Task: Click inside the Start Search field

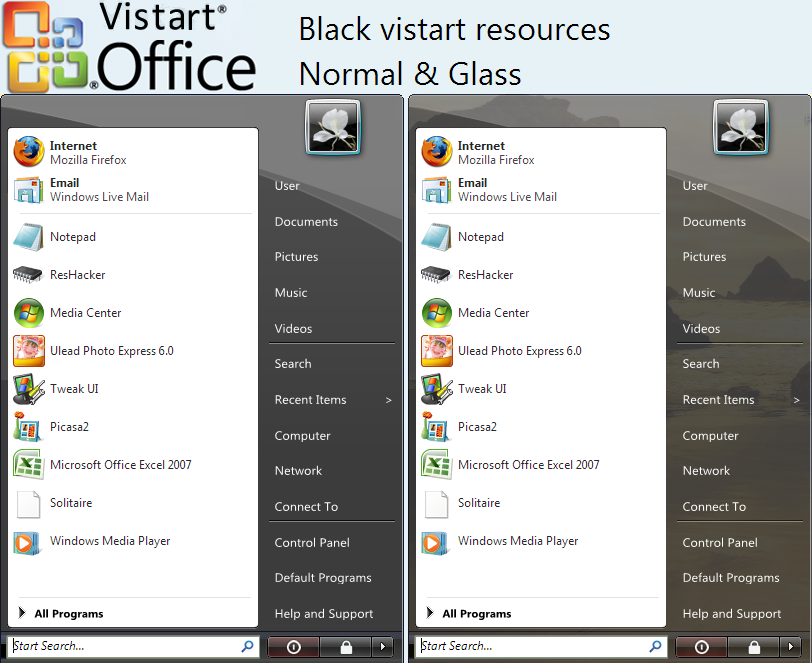Action: coord(120,647)
